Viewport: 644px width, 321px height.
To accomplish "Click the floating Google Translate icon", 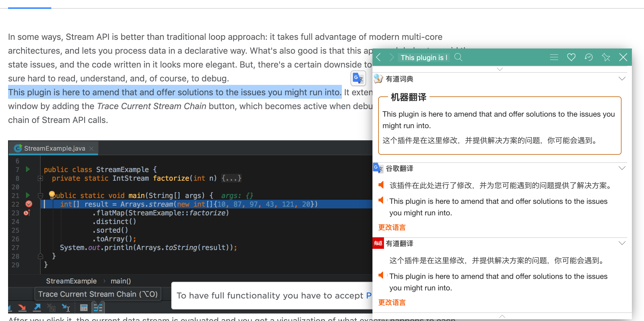I will pyautogui.click(x=358, y=78).
